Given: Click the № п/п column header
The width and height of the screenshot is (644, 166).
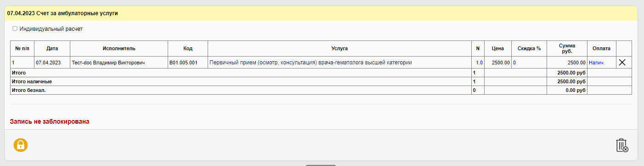Looking at the screenshot, I should click(x=22, y=48).
